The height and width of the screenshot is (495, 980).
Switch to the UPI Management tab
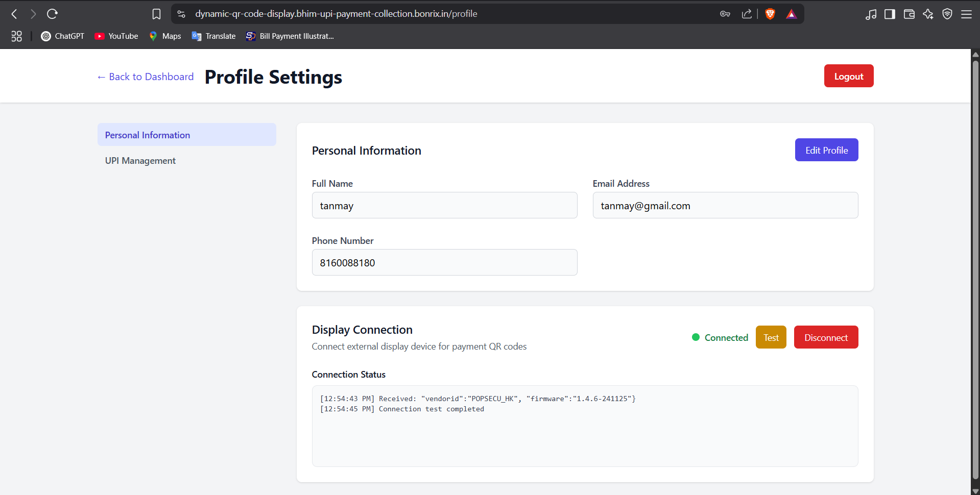coord(187,160)
